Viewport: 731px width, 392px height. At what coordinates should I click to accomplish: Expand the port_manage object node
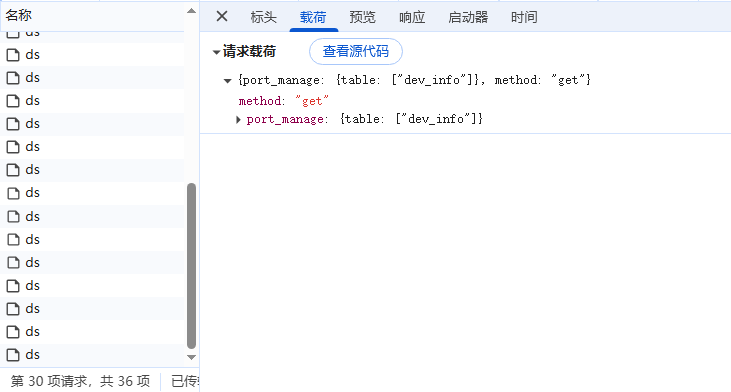[x=238, y=120]
